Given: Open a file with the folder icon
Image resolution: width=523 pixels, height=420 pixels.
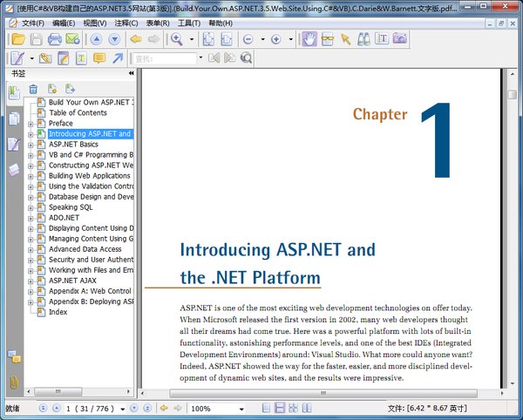Looking at the screenshot, I should point(18,39).
